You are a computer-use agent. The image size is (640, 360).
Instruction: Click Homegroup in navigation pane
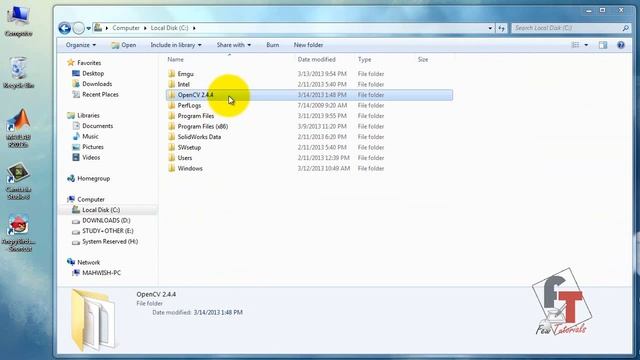click(x=93, y=178)
